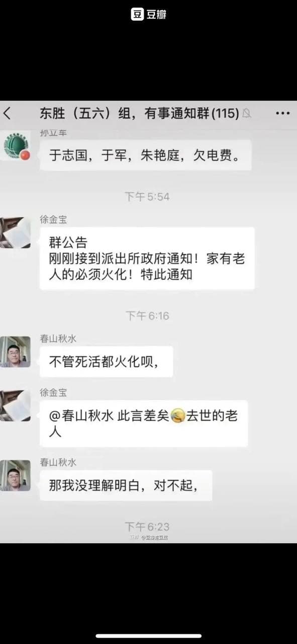This screenshot has width=297, height=644.
Task: Tap group title 东胜（五六）组，有事通知群
Action: [139, 114]
